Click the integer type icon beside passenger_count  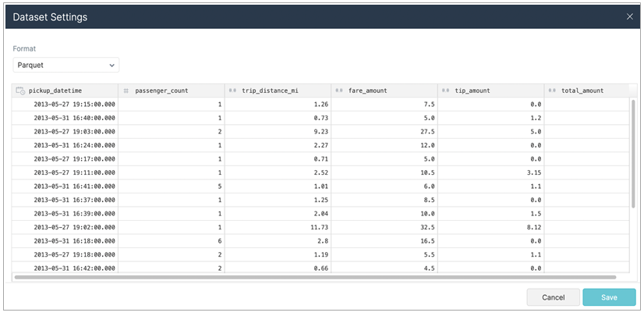126,91
